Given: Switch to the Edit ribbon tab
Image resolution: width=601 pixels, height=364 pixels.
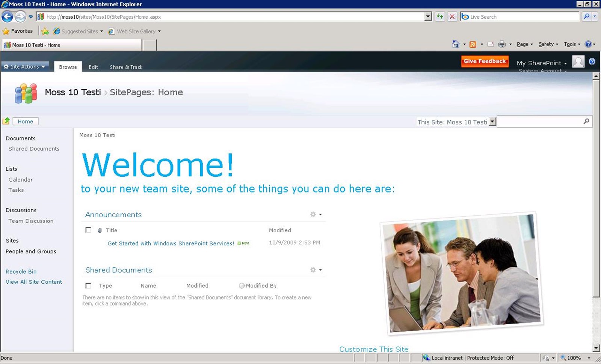Looking at the screenshot, I should (x=93, y=67).
